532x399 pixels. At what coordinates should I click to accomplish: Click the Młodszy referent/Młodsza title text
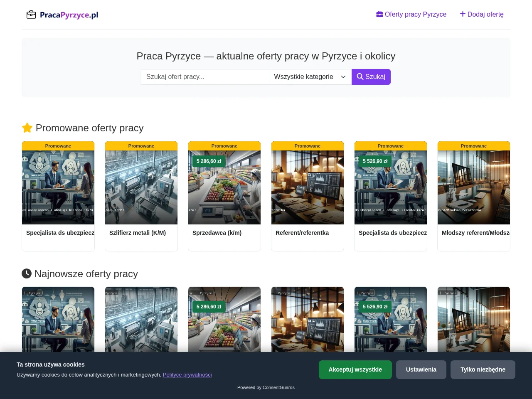[476, 233]
